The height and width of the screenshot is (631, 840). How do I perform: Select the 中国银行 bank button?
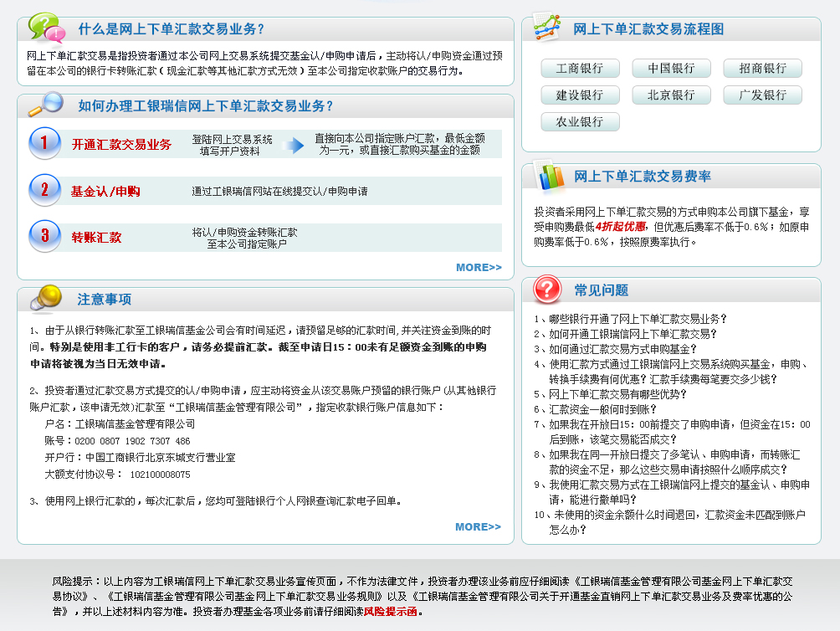671,68
